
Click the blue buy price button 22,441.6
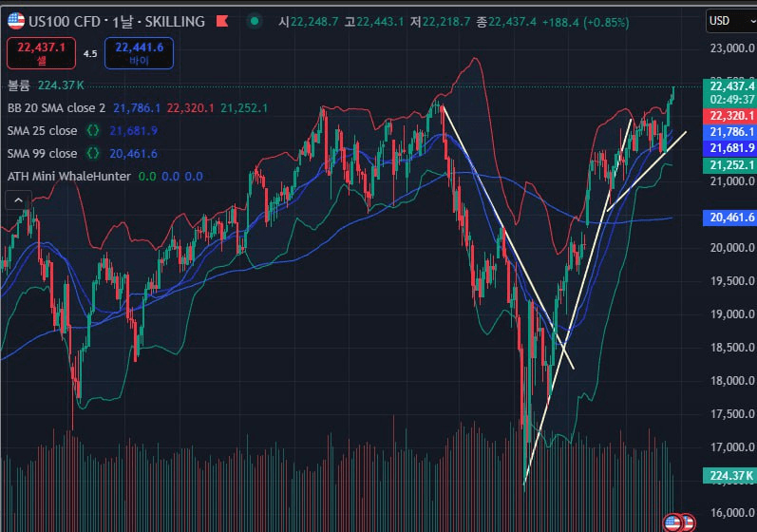(139, 53)
